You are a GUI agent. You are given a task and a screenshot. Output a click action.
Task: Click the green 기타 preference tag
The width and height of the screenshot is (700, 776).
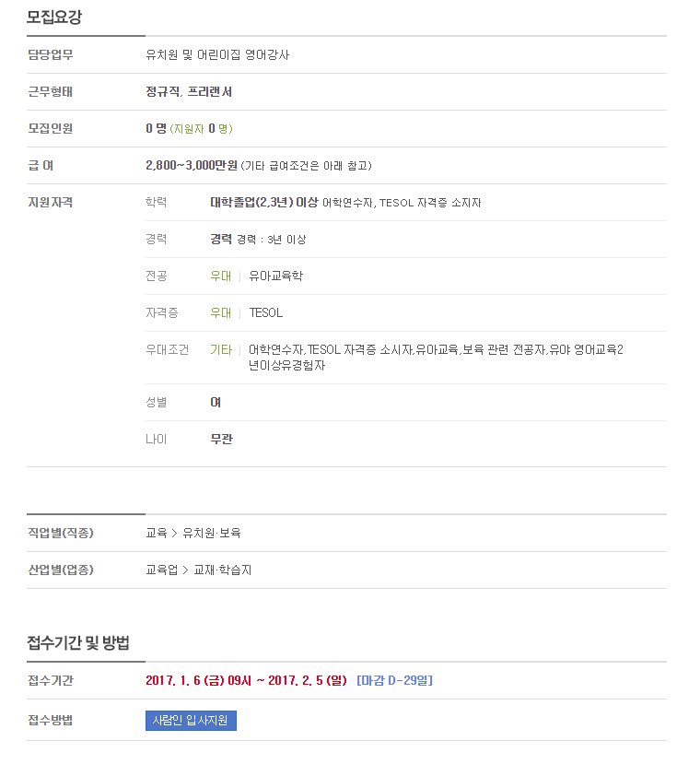click(x=221, y=350)
